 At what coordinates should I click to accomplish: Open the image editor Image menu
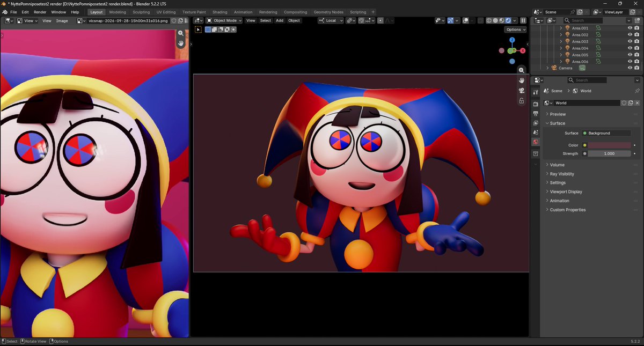pyautogui.click(x=62, y=21)
